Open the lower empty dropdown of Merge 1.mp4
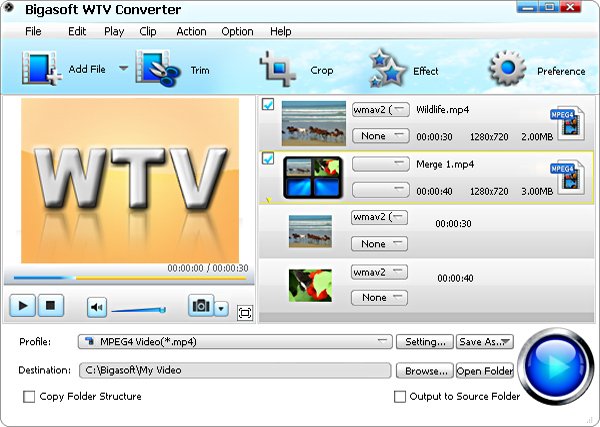Viewport: 600px width, 427px height. coord(380,190)
